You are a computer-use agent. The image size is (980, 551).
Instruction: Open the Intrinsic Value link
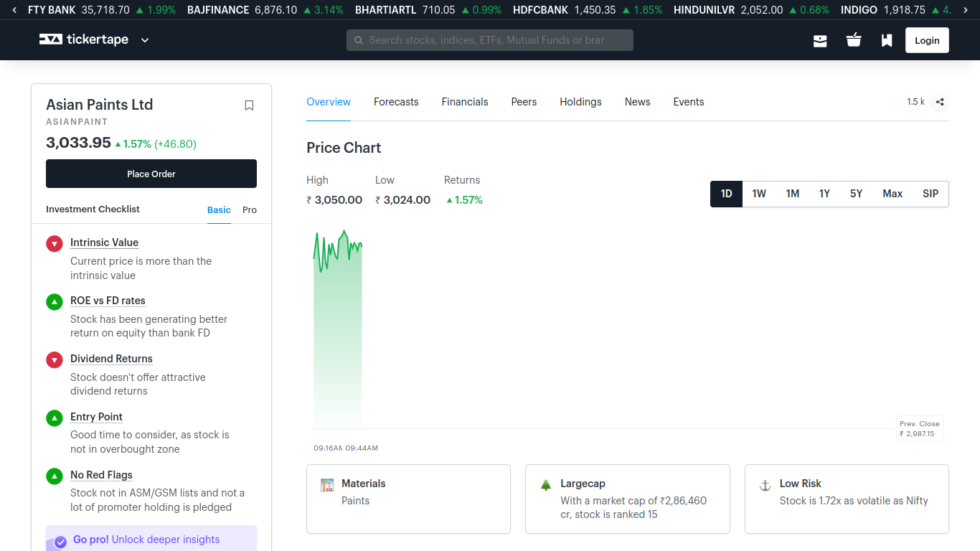104,242
